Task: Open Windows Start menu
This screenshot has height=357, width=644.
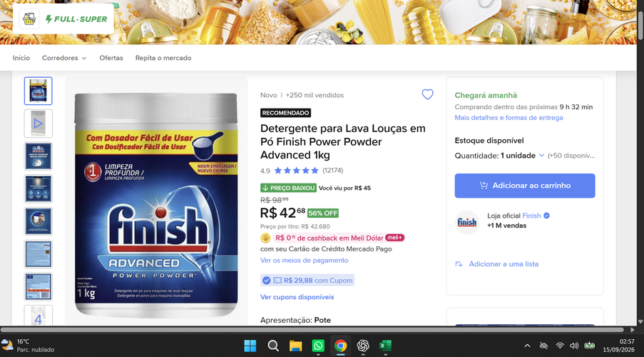Action: coord(250,346)
